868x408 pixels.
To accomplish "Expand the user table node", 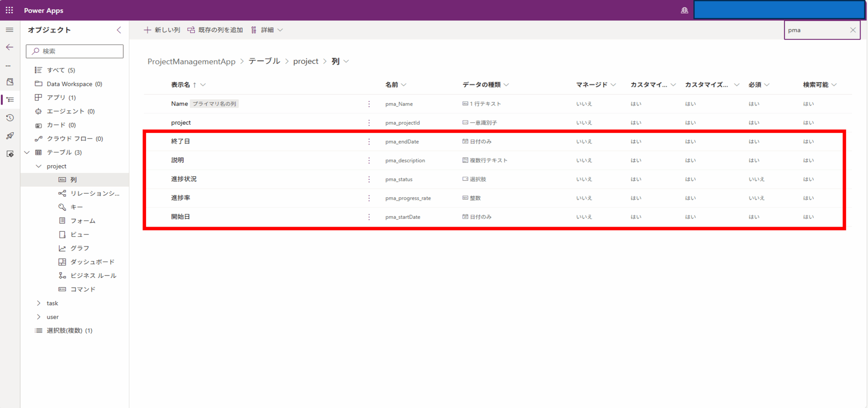I will tap(39, 317).
